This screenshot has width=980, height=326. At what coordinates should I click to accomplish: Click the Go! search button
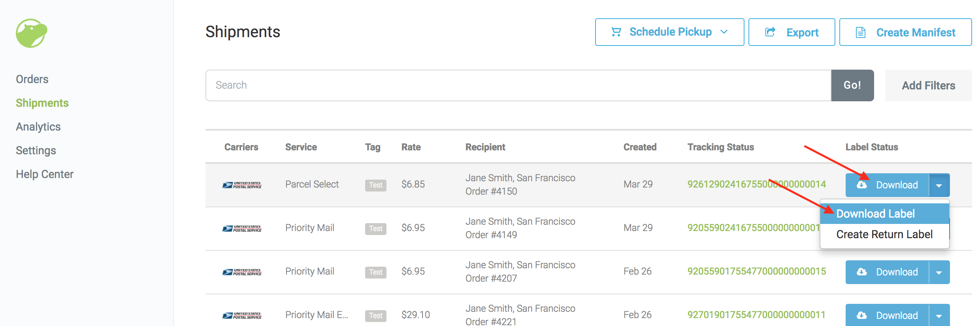coord(852,85)
